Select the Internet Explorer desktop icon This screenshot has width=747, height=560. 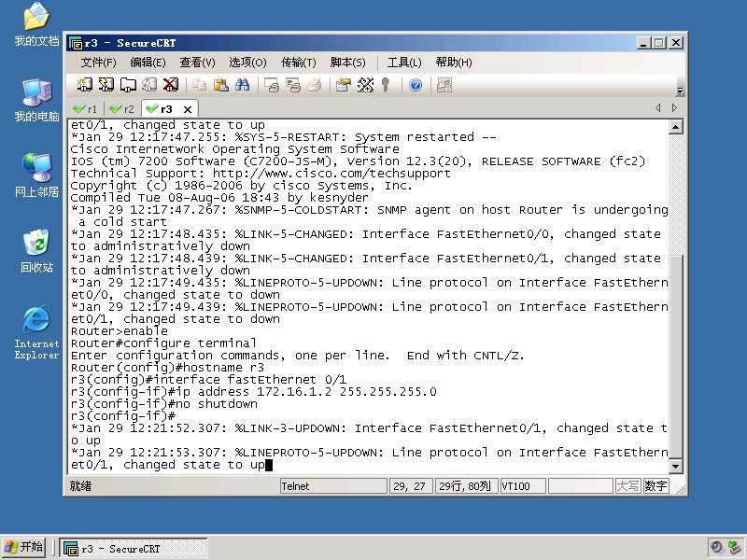point(36,332)
